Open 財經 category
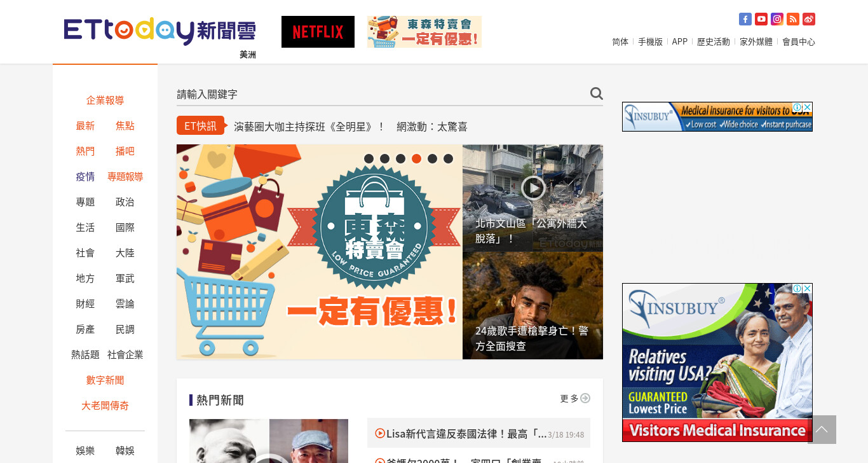The image size is (868, 463). tap(85, 304)
